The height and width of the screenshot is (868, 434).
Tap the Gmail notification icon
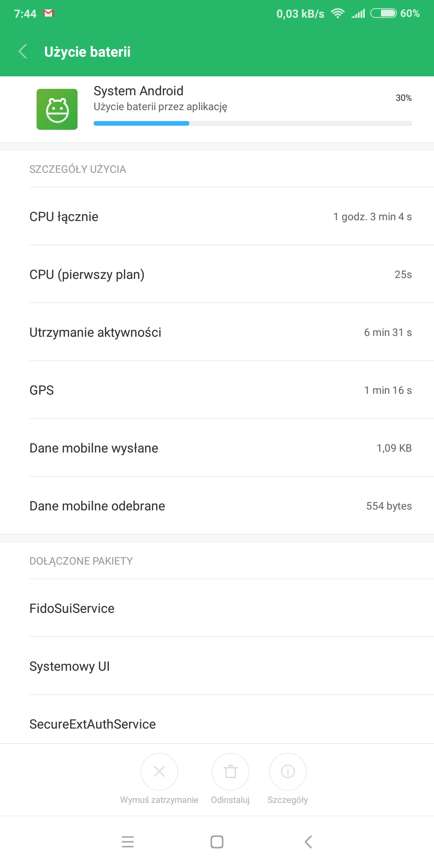(49, 13)
